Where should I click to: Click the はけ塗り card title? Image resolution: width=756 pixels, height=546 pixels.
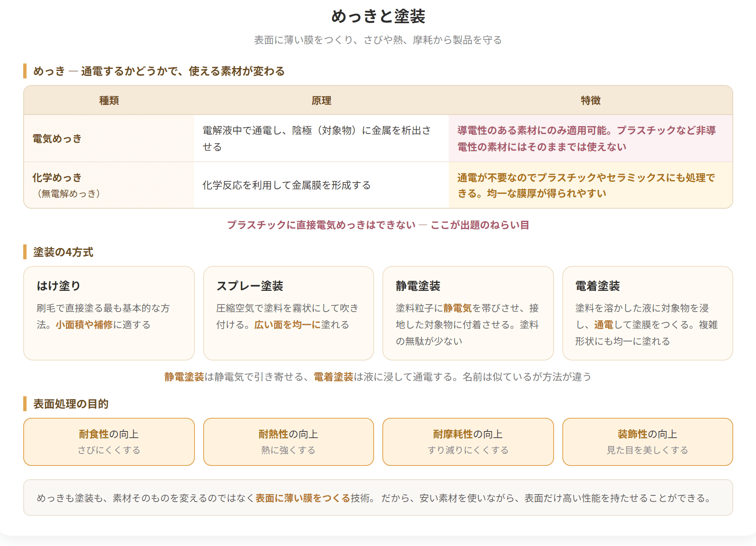(58, 286)
